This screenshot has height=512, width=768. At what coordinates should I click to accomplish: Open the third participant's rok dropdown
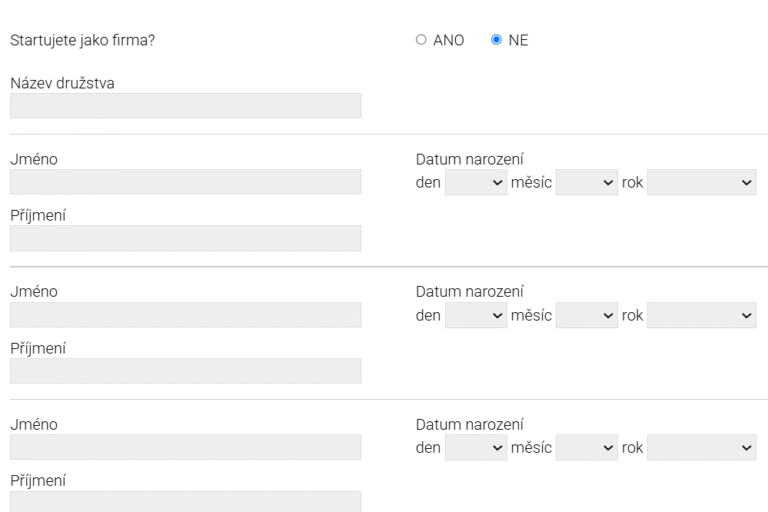701,447
